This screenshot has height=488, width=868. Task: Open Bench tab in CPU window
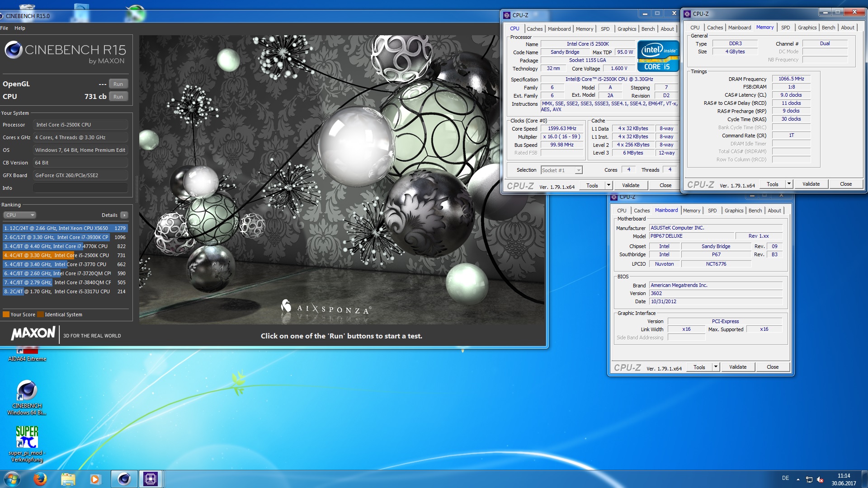(x=648, y=29)
